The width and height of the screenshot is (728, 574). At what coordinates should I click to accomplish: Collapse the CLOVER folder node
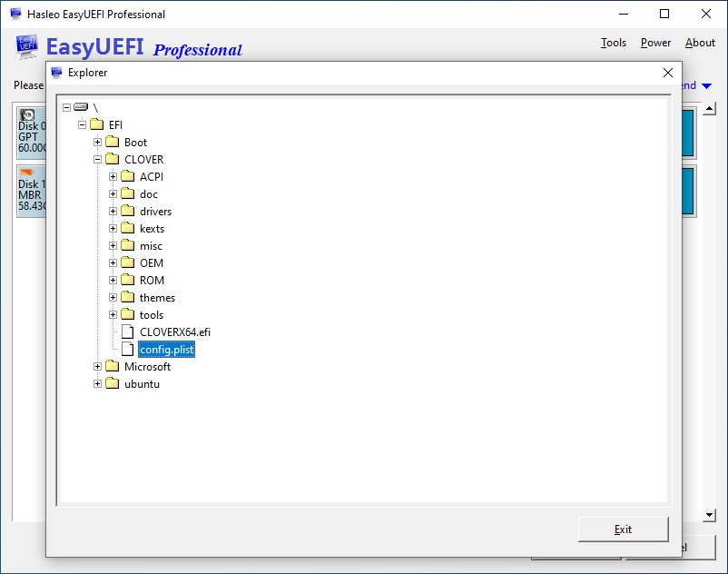click(97, 159)
